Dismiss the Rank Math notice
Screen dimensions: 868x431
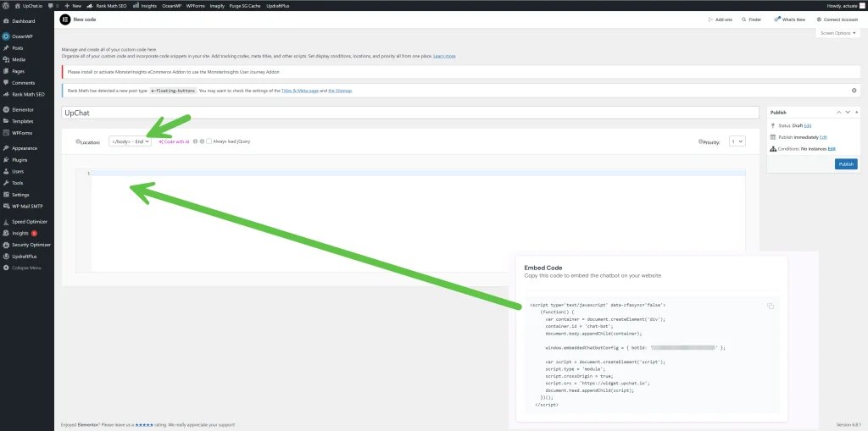[854, 91]
